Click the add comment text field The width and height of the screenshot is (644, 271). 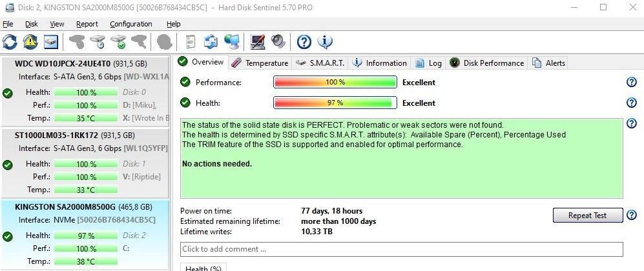[400, 249]
